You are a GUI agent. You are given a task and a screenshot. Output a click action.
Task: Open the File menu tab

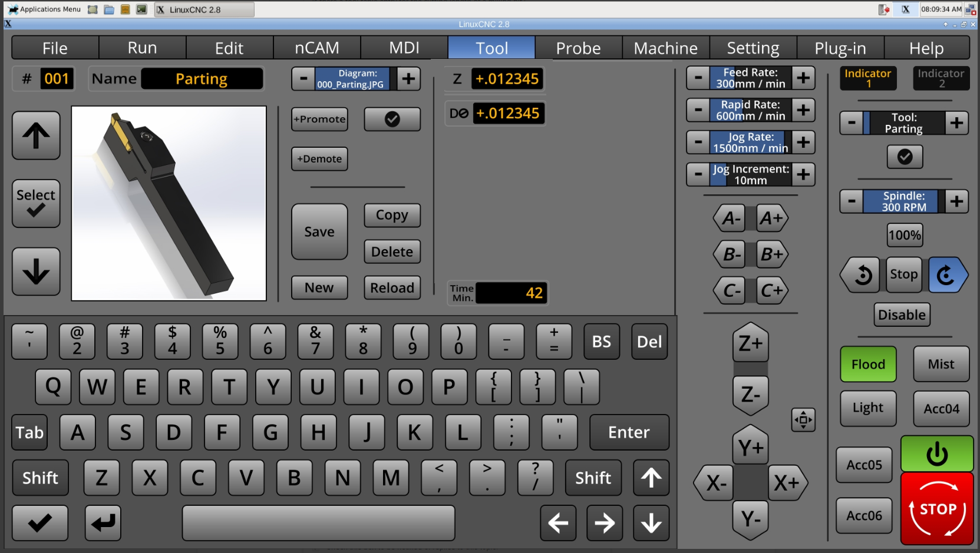click(55, 48)
